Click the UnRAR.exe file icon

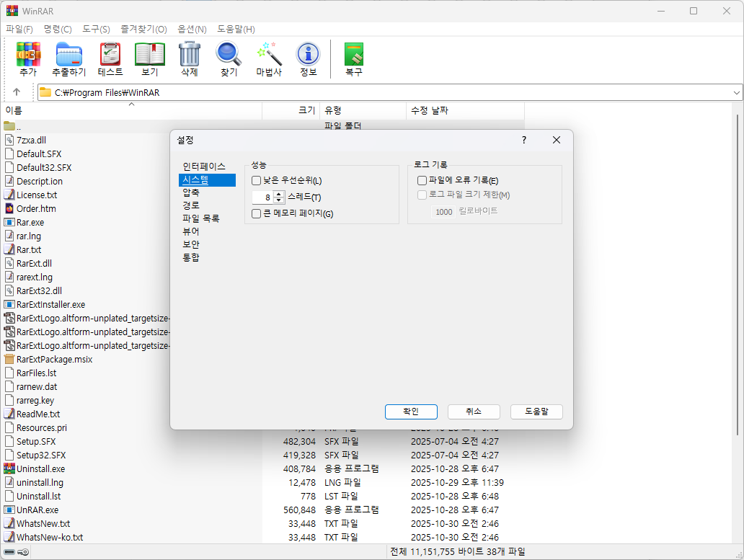[x=9, y=510]
